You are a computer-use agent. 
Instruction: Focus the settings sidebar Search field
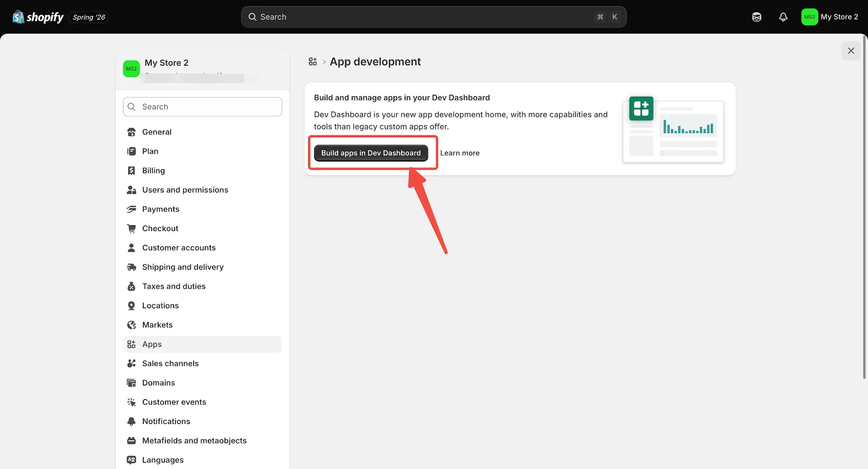click(x=202, y=107)
